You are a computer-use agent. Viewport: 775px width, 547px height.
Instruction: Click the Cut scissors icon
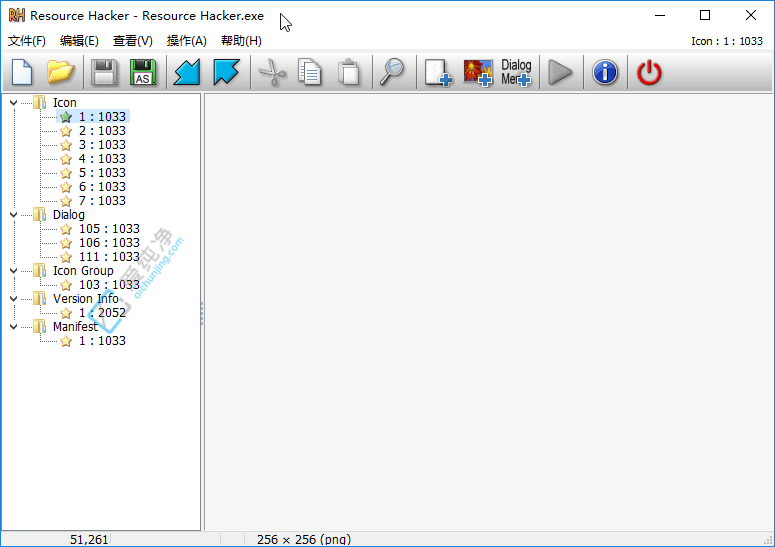(272, 72)
